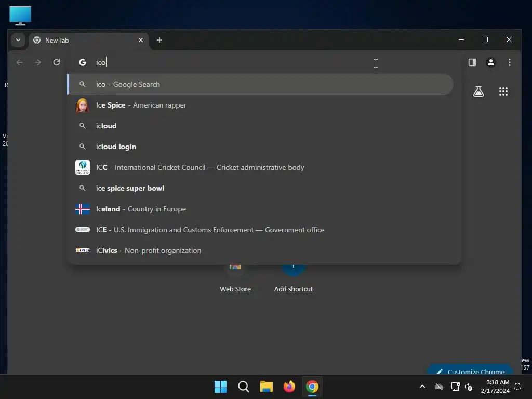Open the Chrome side panel icon
This screenshot has width=532, height=399.
(x=472, y=62)
